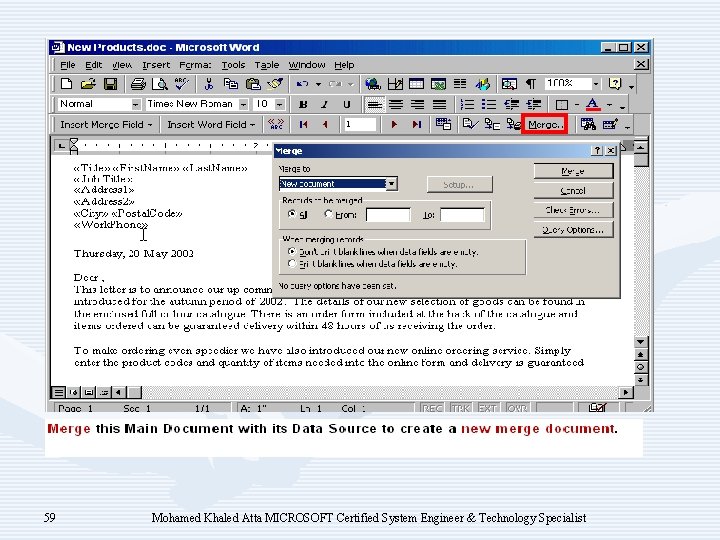The height and width of the screenshot is (540, 720).
Task: Open Tables and Borders toolbar icon
Action: [x=395, y=84]
